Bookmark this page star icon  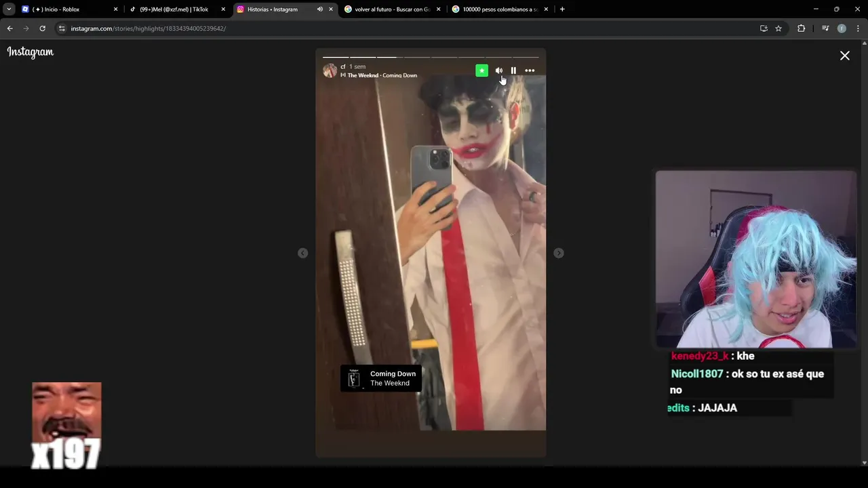(x=778, y=28)
